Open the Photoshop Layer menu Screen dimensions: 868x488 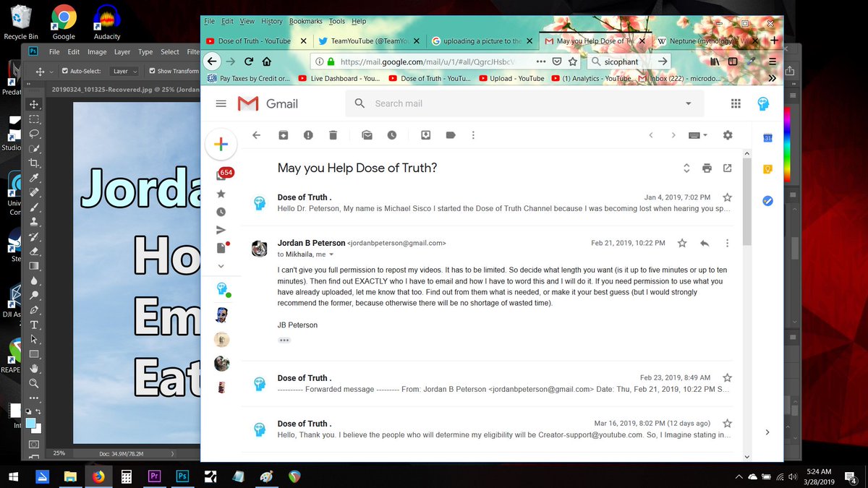point(122,52)
